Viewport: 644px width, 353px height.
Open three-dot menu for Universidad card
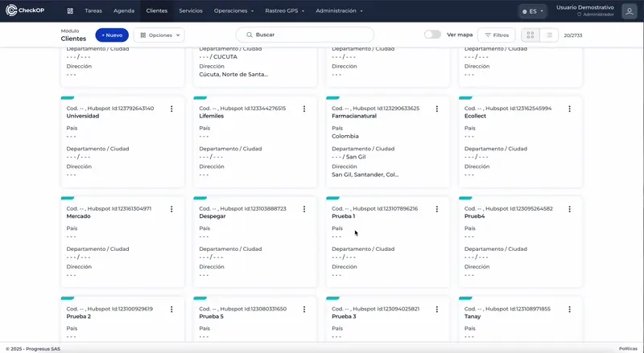click(171, 109)
